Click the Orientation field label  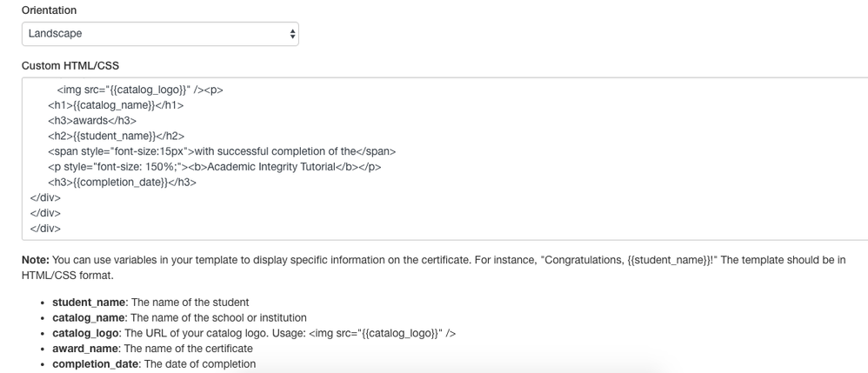point(48,10)
